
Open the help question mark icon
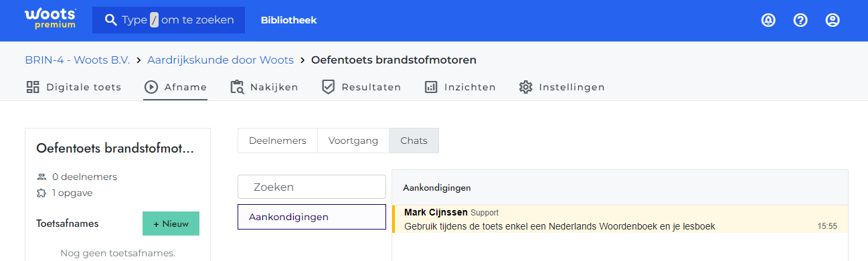click(x=800, y=20)
